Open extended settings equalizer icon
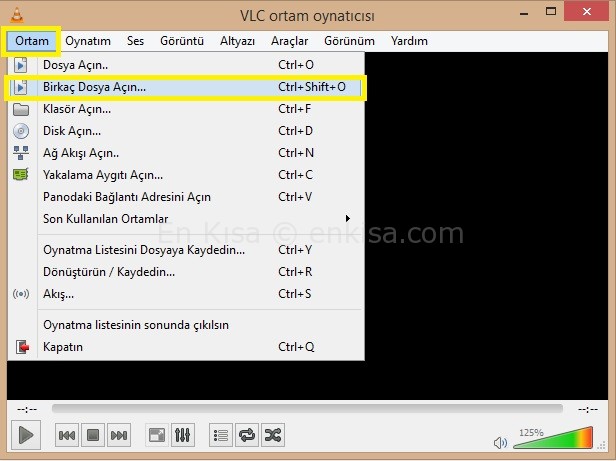 coord(183,435)
